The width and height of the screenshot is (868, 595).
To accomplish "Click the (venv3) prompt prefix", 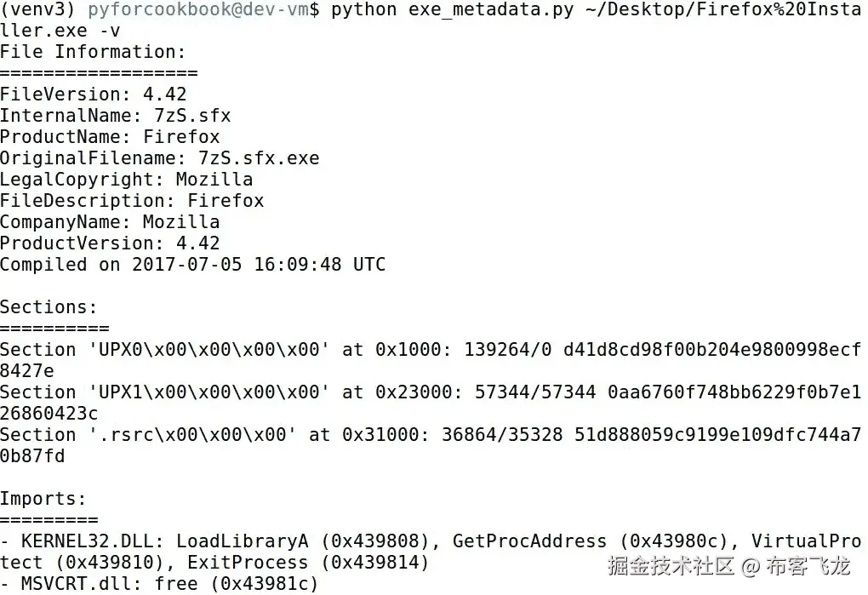I will [38, 10].
